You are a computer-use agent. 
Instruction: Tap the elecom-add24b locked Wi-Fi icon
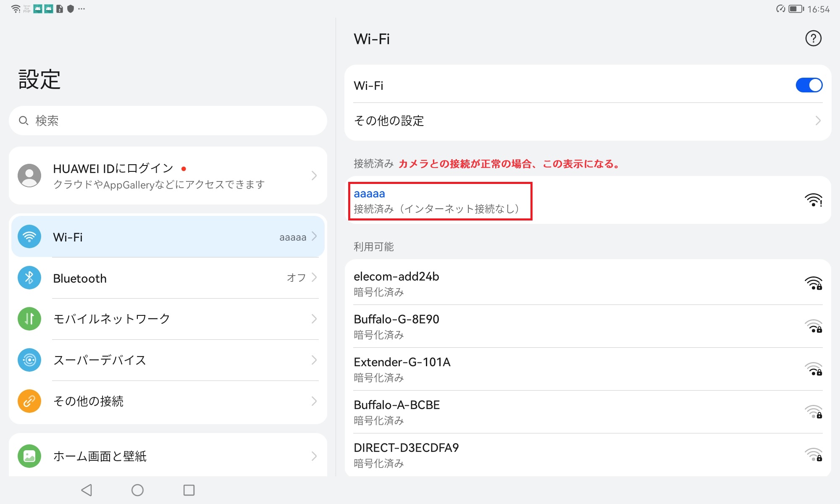point(813,283)
